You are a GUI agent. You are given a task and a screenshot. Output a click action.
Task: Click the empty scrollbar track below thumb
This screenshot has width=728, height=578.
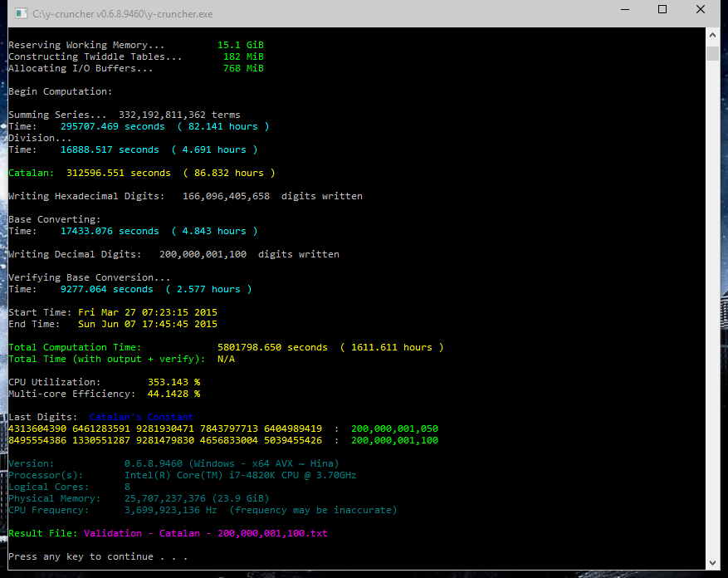point(712,316)
